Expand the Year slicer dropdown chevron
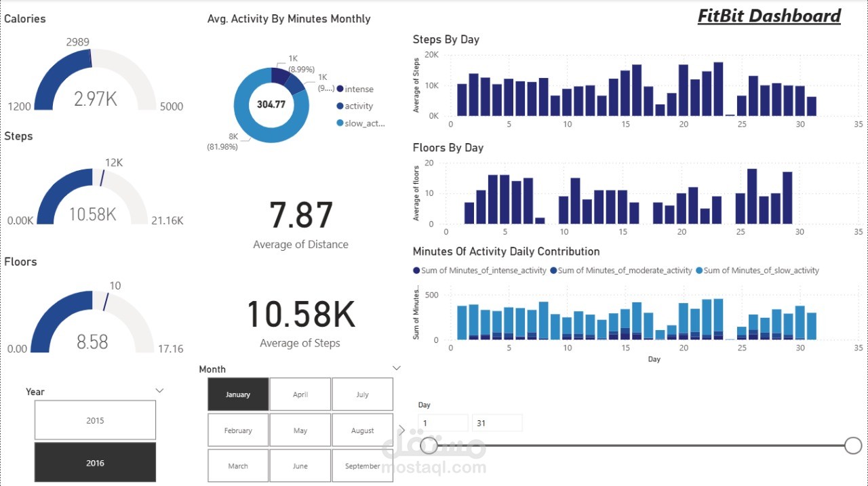The image size is (868, 486). point(159,390)
